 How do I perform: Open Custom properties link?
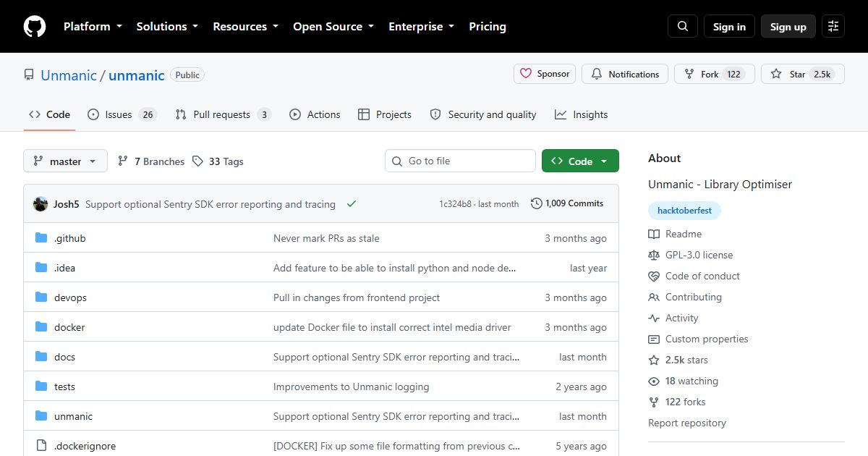pos(698,339)
